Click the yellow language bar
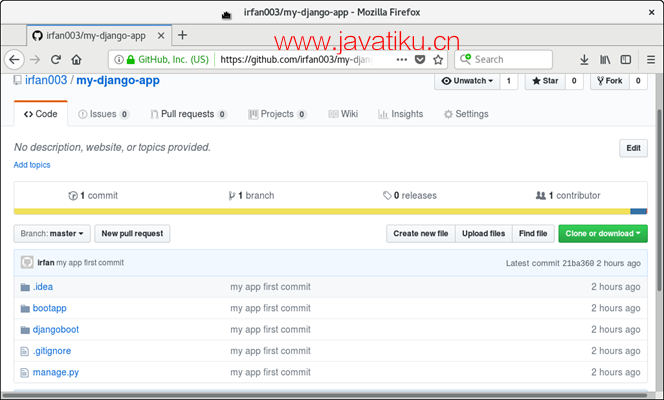This screenshot has width=664, height=400. pos(322,212)
